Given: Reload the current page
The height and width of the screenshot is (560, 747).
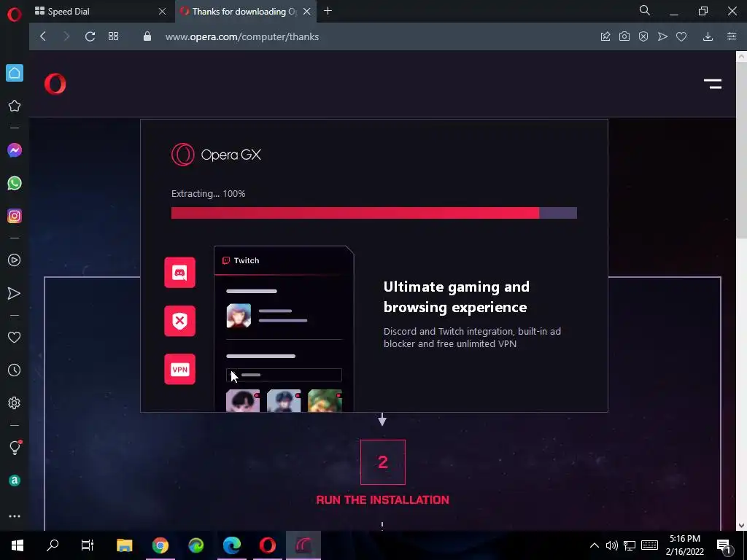Looking at the screenshot, I should click(x=90, y=36).
